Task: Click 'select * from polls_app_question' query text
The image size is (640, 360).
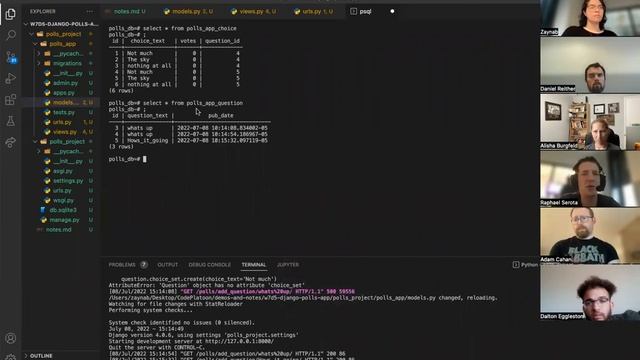Action: point(193,103)
